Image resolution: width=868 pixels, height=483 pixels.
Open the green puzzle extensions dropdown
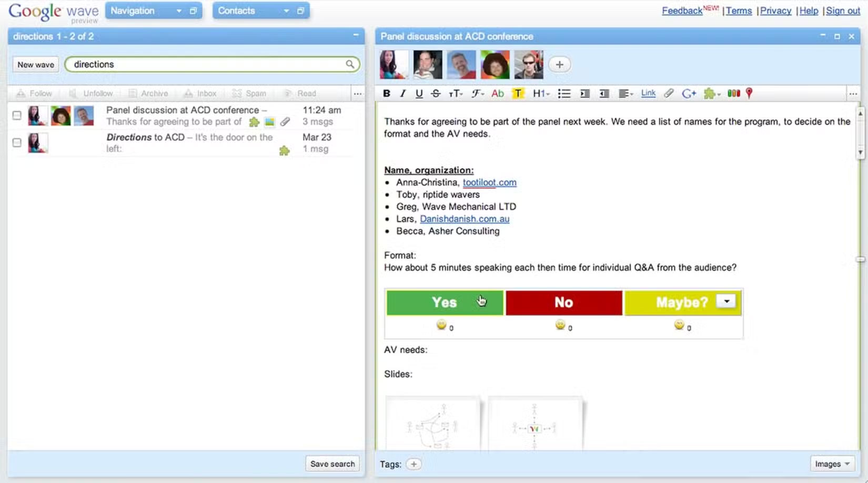[712, 94]
